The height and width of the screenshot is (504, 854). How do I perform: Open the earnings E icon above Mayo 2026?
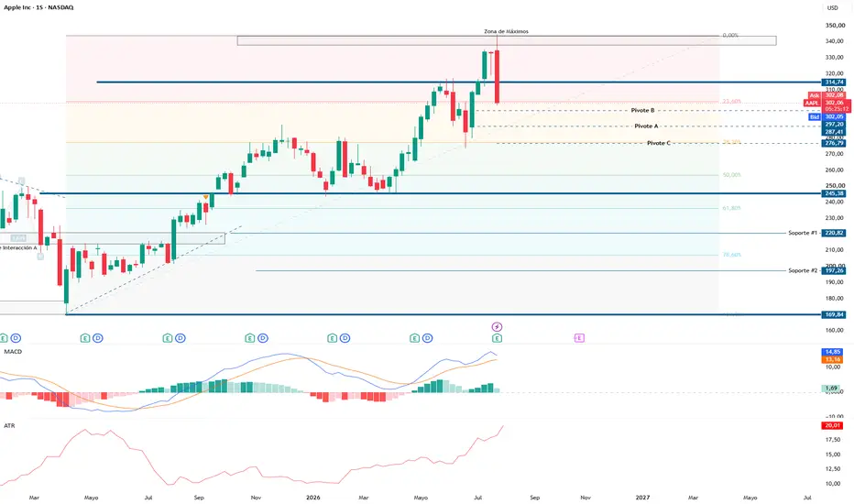[x=414, y=338]
